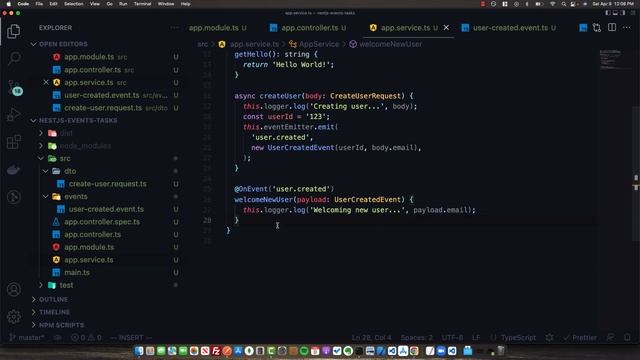Viewport: 640px width, 360px height.
Task: Switch to the app.module.ts tab
Action: tap(218, 28)
